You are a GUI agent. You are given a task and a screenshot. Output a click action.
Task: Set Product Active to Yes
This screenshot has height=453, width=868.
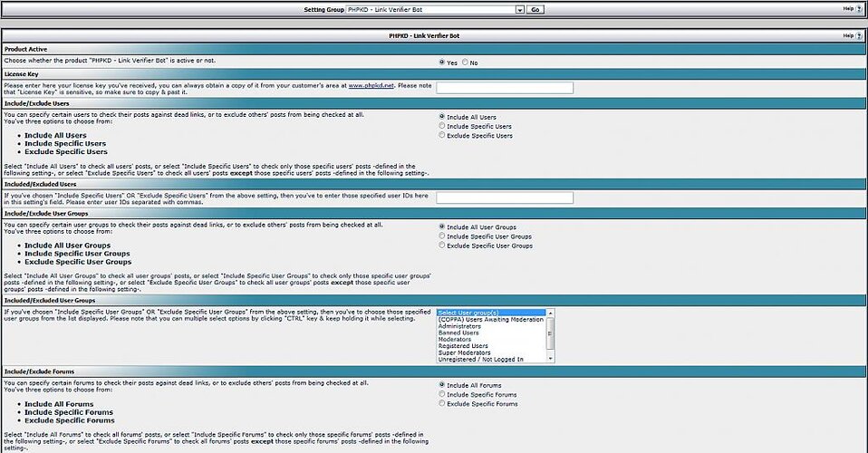coord(442,62)
